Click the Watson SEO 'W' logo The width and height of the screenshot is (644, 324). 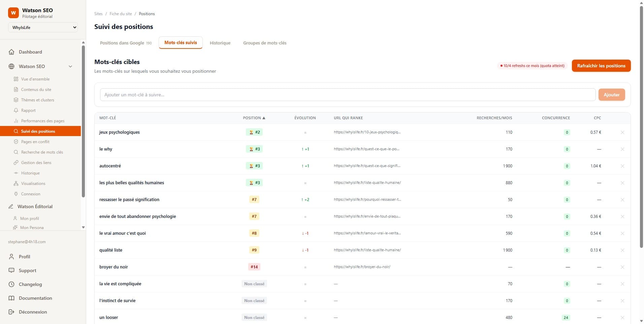[x=13, y=12]
